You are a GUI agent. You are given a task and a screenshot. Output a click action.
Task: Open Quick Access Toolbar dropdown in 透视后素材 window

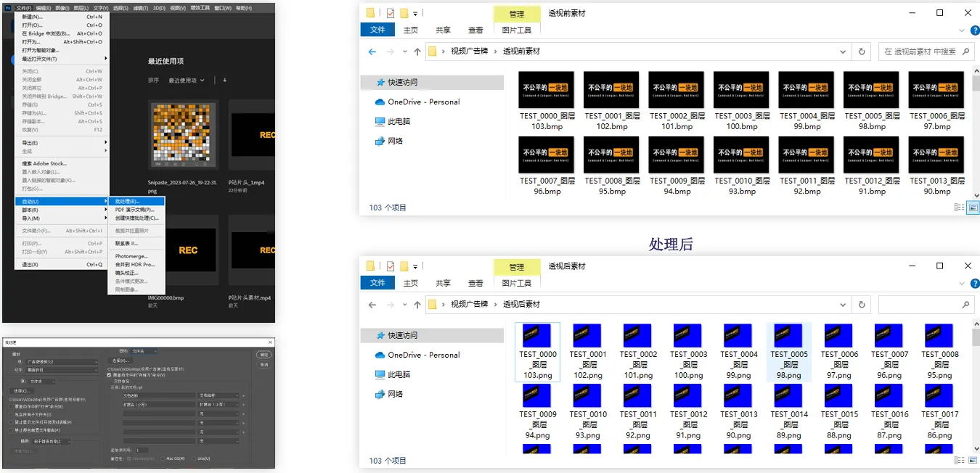(416, 266)
